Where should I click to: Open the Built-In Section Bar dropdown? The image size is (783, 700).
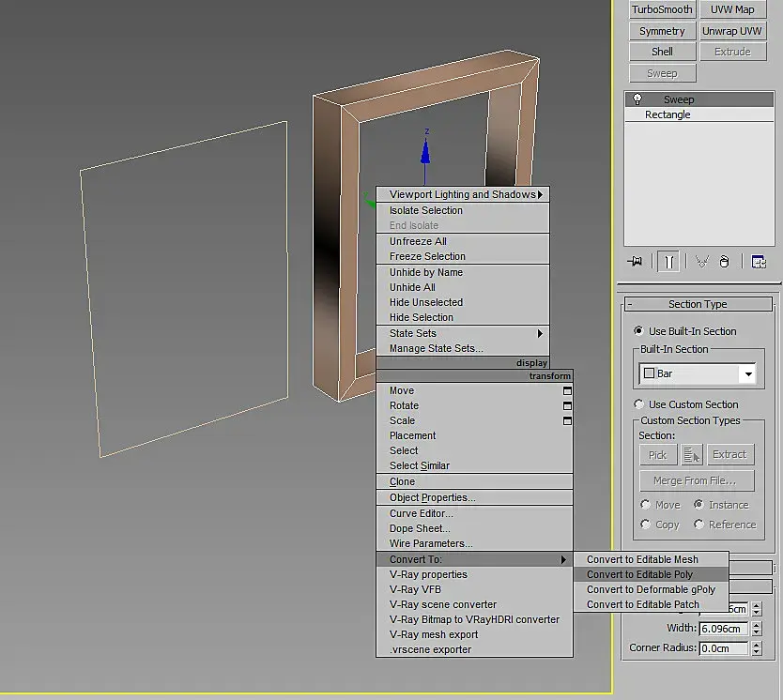pos(698,373)
